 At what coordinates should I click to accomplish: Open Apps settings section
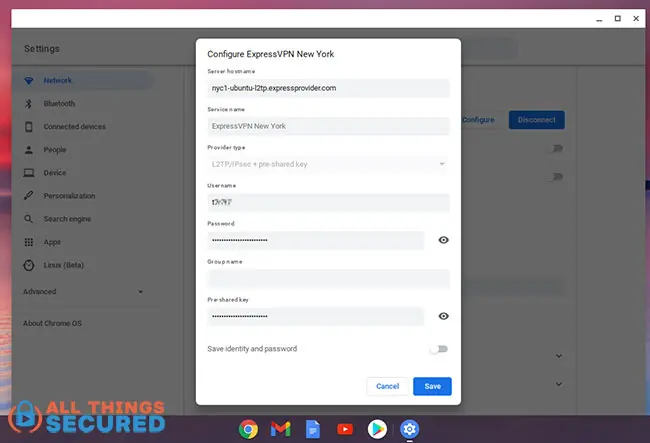tap(52, 242)
